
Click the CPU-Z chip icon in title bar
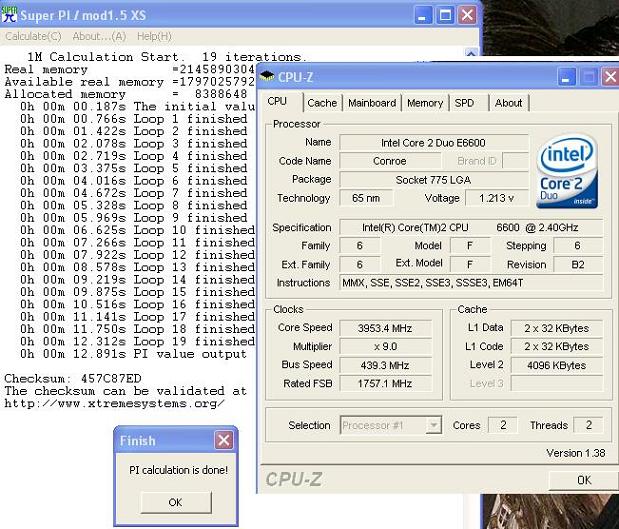coord(267,76)
